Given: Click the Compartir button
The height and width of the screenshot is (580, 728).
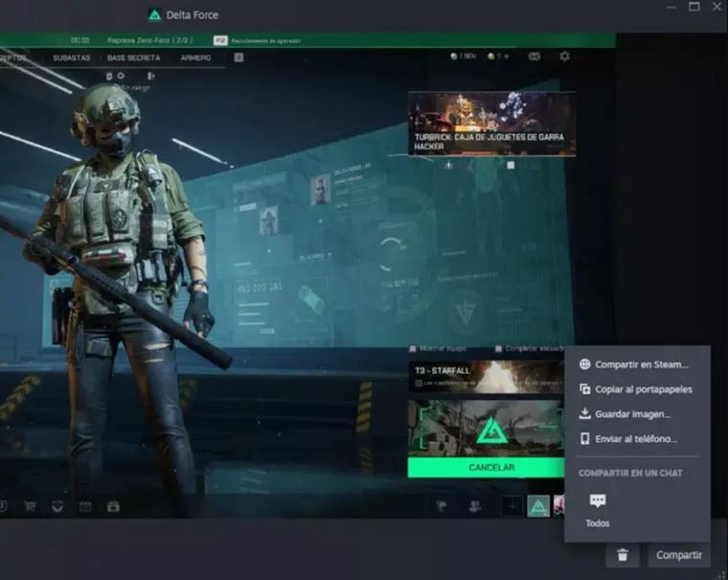Looking at the screenshot, I should pyautogui.click(x=679, y=555).
